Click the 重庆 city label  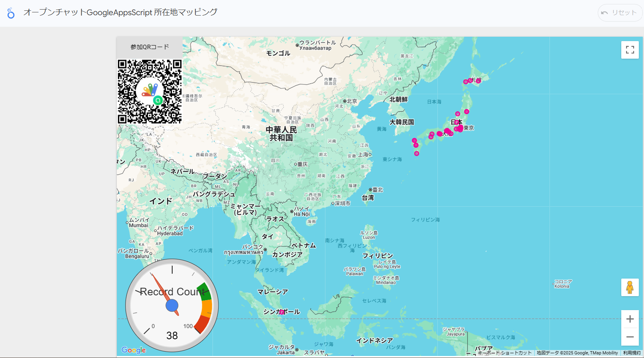tap(303, 164)
